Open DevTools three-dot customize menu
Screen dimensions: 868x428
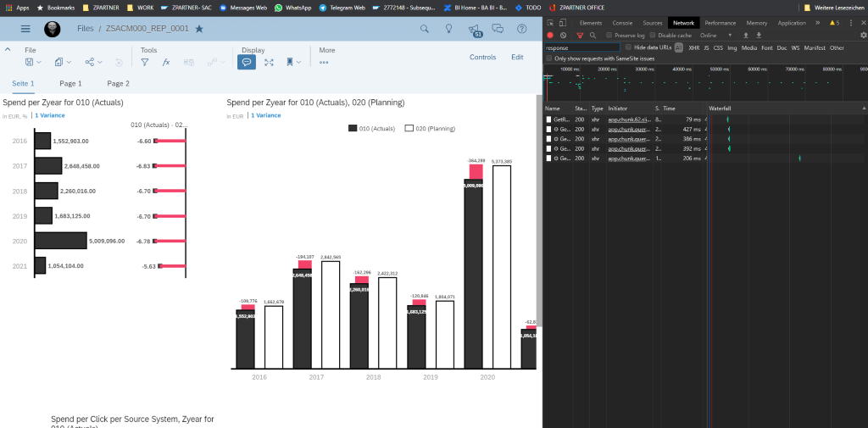(851, 23)
